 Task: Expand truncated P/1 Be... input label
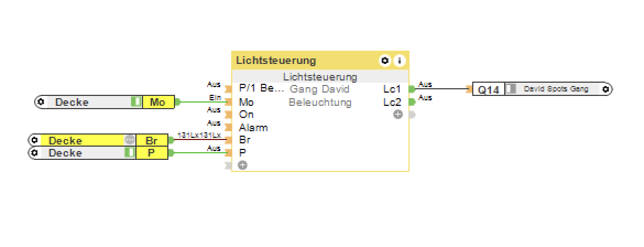tap(261, 89)
